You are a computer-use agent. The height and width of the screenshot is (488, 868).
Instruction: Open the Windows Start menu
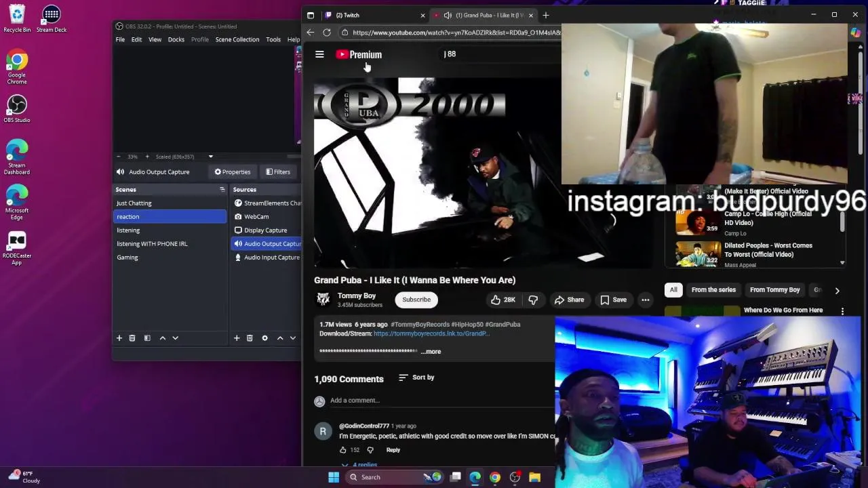point(334,477)
